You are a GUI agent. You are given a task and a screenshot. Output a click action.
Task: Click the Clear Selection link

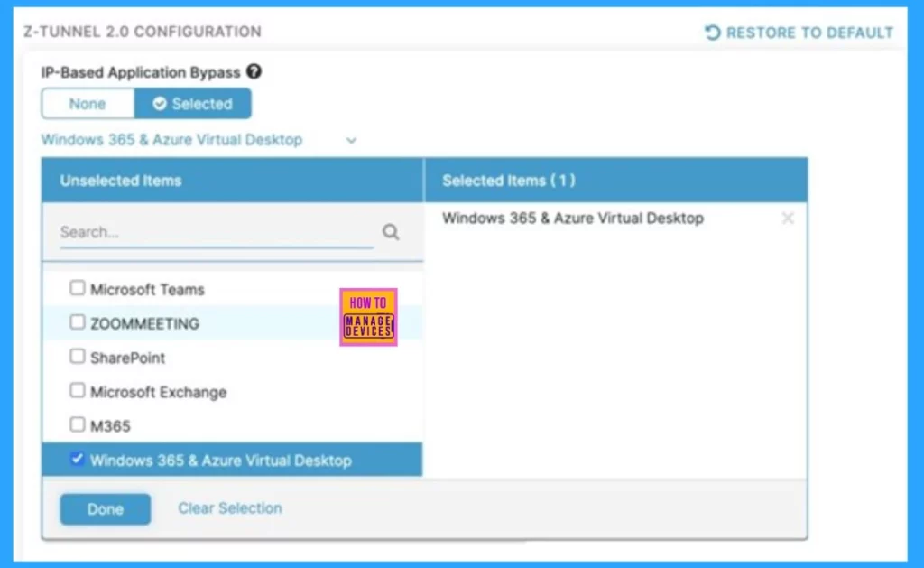(x=230, y=508)
